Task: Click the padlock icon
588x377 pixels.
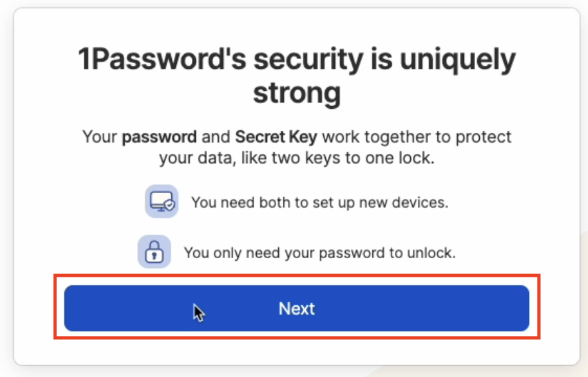Action: (x=154, y=252)
